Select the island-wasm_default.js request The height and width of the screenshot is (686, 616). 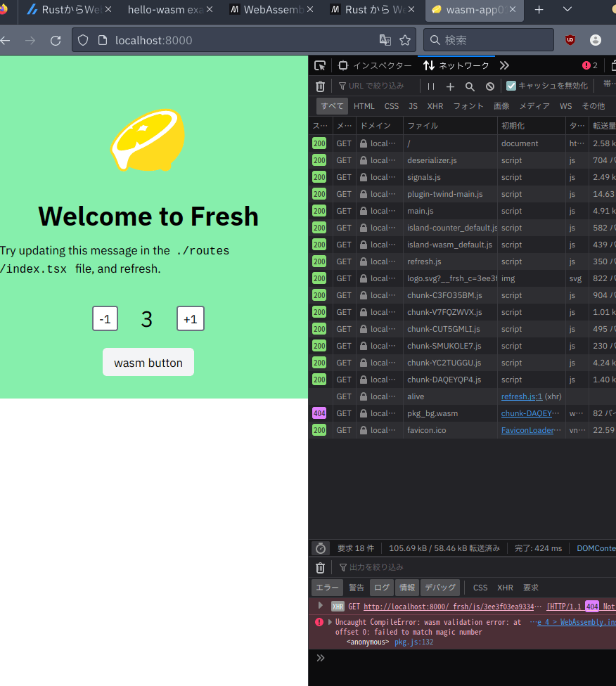(462, 245)
